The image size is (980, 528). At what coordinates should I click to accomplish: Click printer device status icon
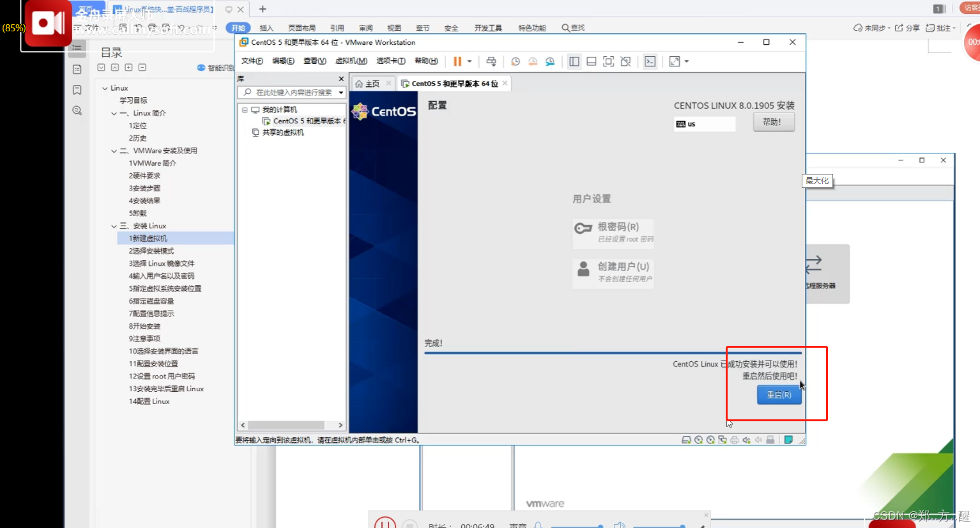point(735,440)
